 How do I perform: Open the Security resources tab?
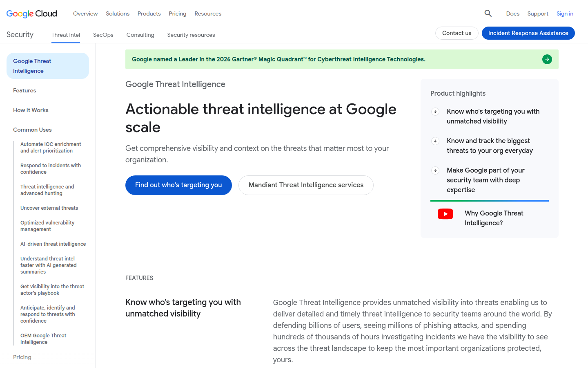pos(191,35)
